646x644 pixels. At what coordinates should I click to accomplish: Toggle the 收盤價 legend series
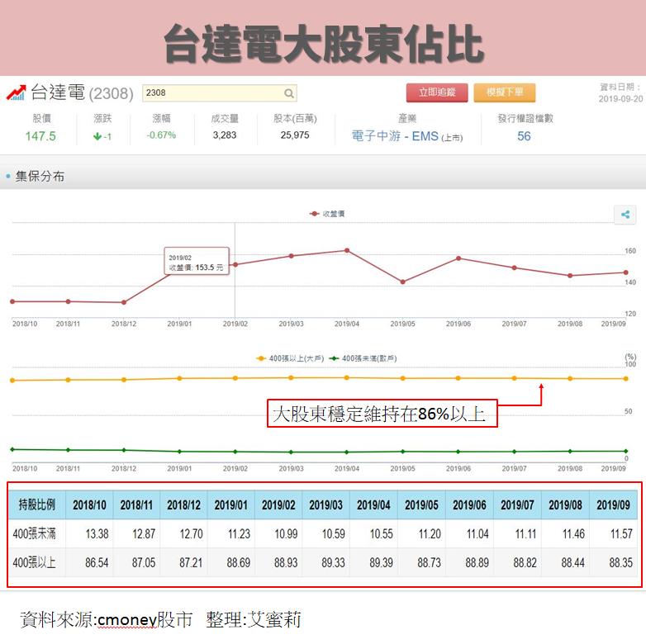pos(327,214)
